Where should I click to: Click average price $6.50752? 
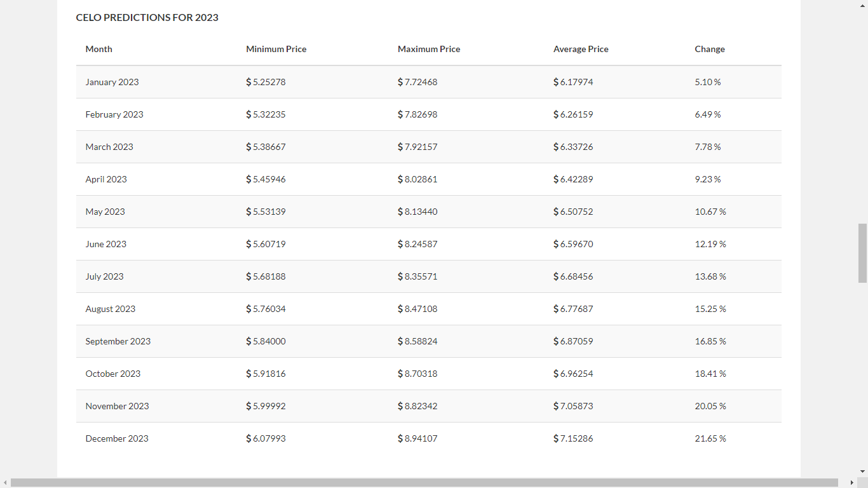pyautogui.click(x=573, y=212)
